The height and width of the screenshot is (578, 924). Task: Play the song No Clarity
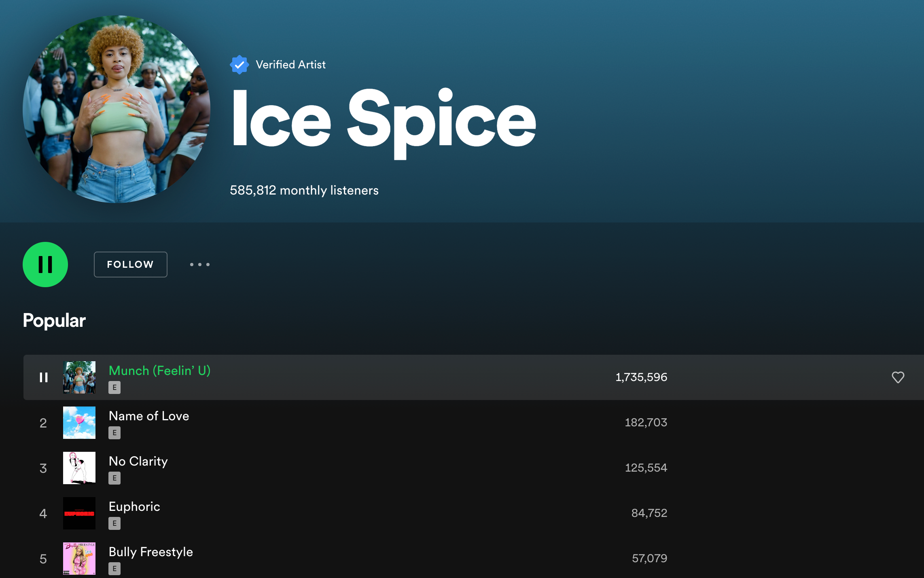tap(138, 462)
